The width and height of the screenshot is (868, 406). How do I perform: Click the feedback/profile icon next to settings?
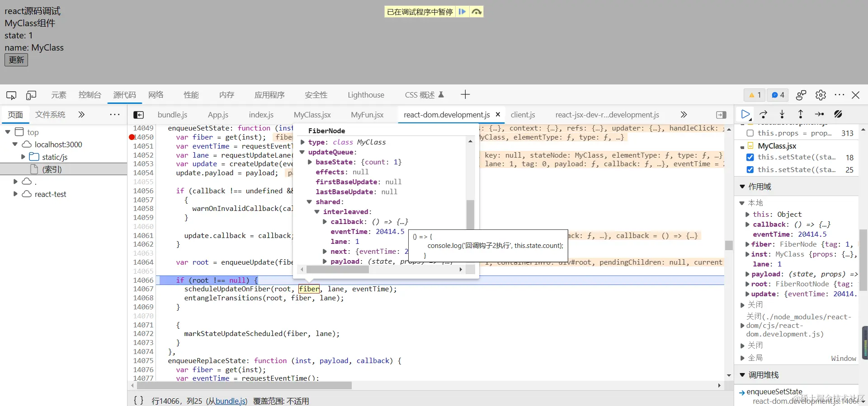tap(801, 95)
